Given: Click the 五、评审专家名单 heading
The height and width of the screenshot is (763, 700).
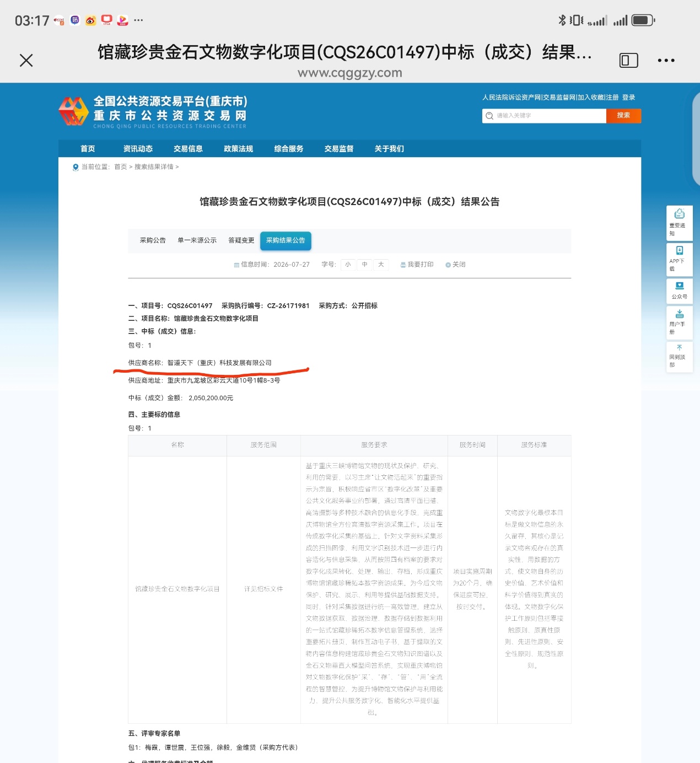Looking at the screenshot, I should [154, 734].
